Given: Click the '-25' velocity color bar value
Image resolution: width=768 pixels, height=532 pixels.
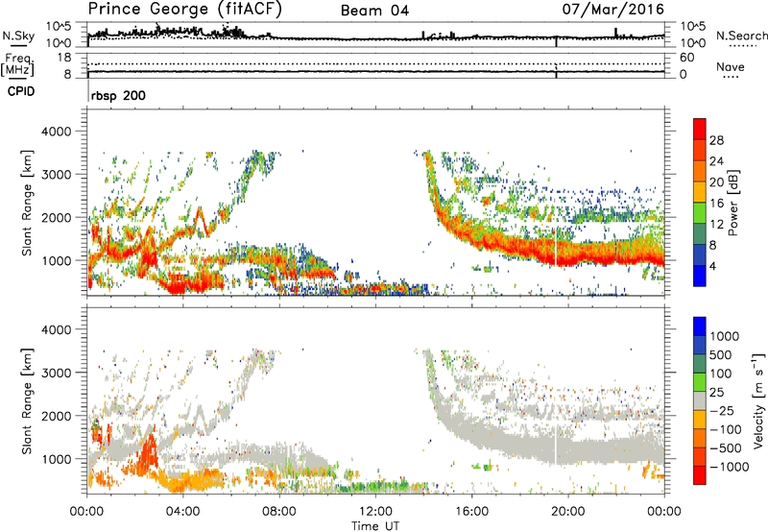Looking at the screenshot, I should coord(722,410).
